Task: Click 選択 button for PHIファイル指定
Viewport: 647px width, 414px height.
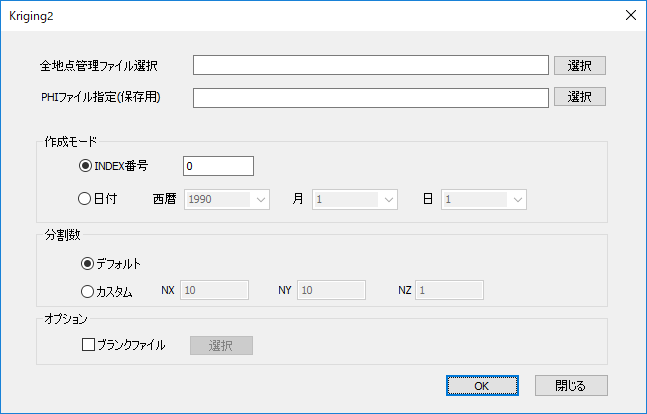Action: pyautogui.click(x=580, y=97)
